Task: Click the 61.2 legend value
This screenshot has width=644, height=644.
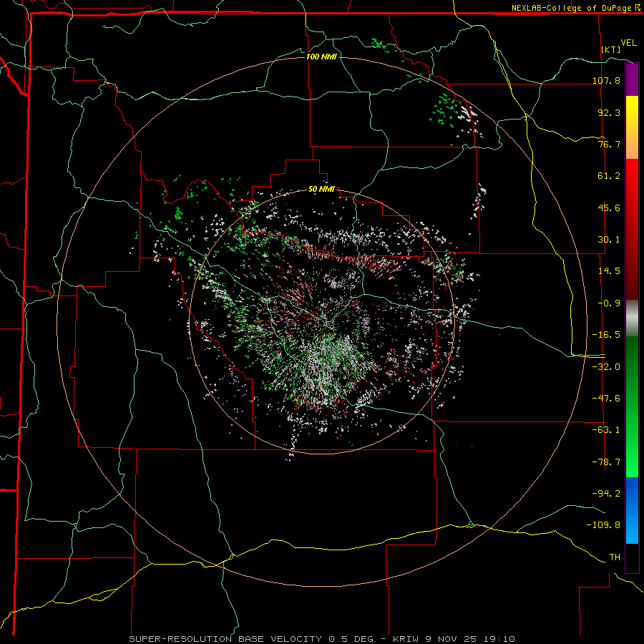Action: pos(609,176)
